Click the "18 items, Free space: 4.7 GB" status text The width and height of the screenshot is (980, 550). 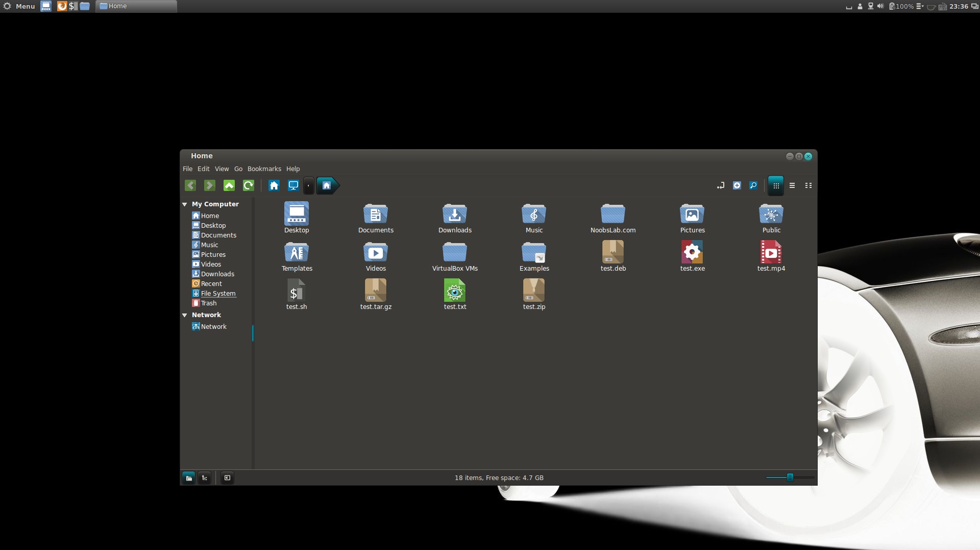click(x=499, y=478)
